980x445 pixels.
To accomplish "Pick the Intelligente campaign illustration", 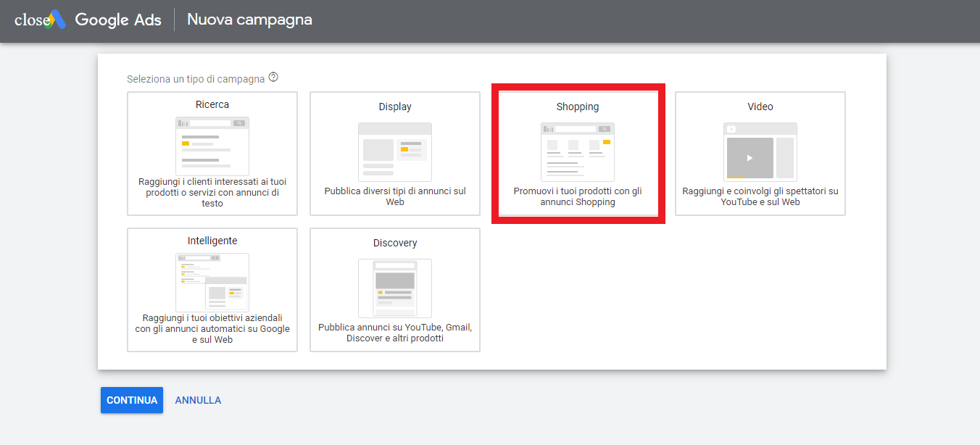I will coord(212,282).
